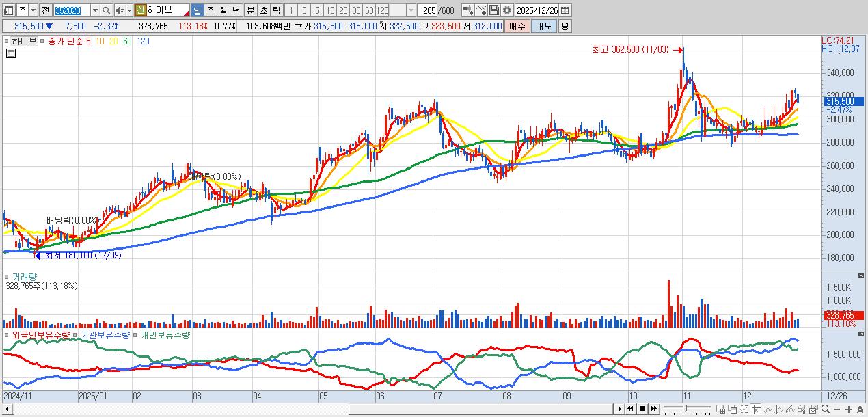Click the date field 2025/12/26
868x417 pixels.
click(x=537, y=10)
